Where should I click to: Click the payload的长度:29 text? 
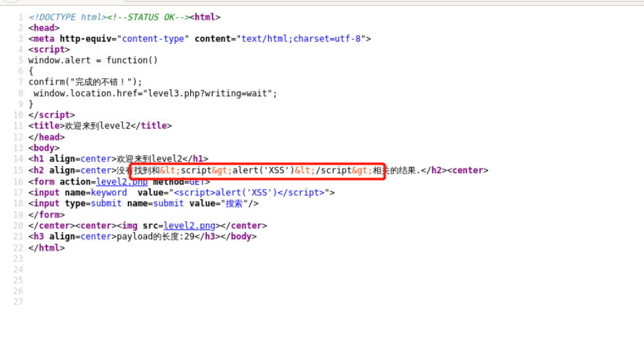click(x=156, y=237)
